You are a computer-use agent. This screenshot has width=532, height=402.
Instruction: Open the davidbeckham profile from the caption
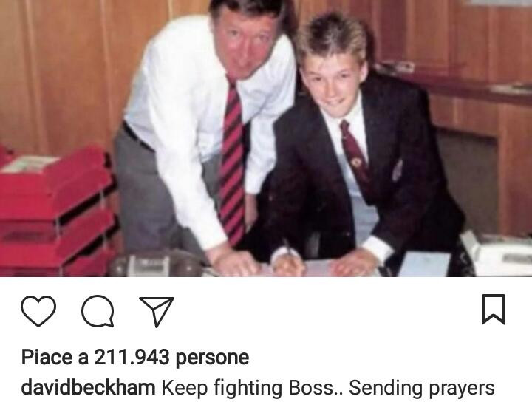[88, 387]
